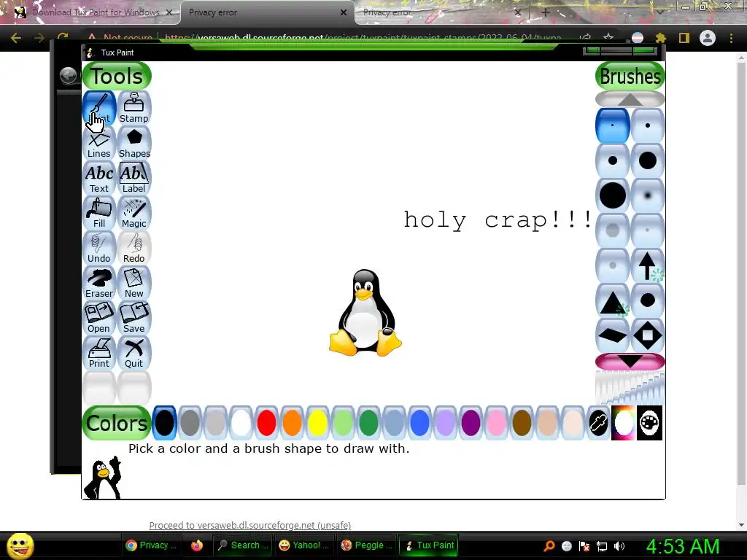Select the Stamp tool
Screen dimensions: 747x560
[x=134, y=108]
